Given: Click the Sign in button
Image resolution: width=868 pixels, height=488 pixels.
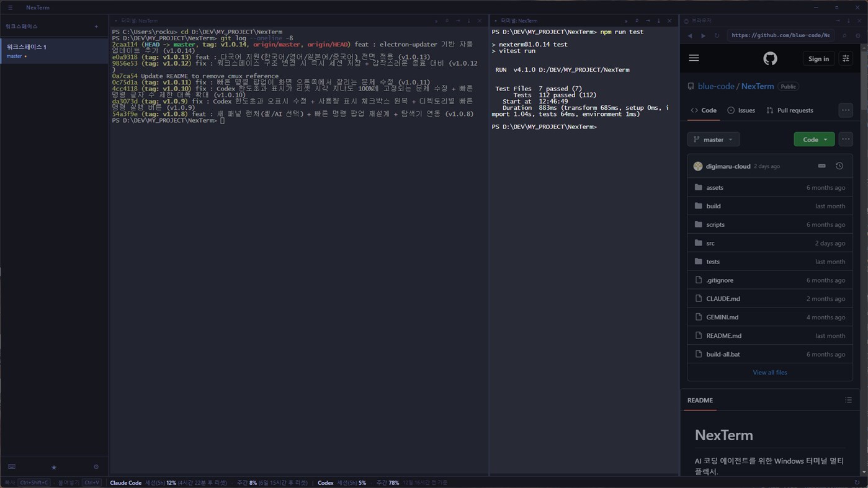Looking at the screenshot, I should (x=818, y=58).
